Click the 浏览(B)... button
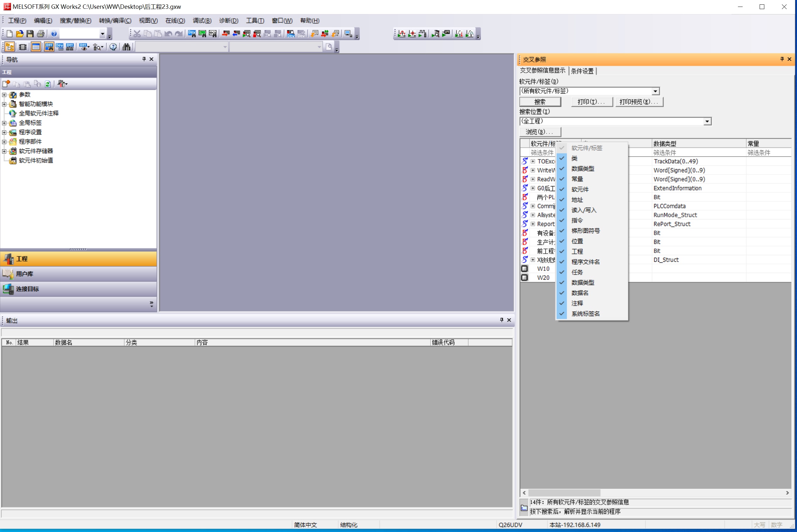797x532 pixels. [540, 132]
